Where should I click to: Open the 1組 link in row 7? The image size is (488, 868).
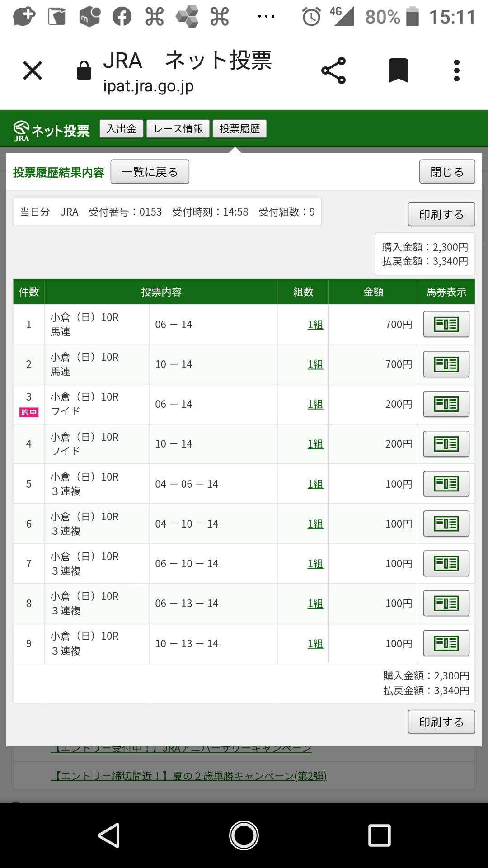point(315,564)
